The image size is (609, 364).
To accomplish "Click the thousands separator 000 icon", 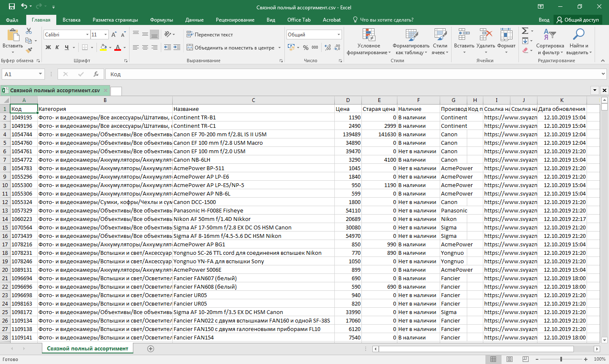I will [x=315, y=48].
